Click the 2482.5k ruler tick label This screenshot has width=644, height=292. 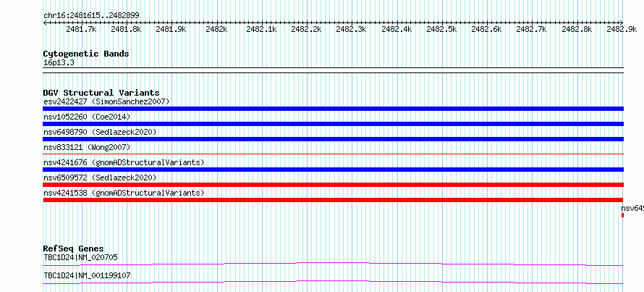[x=442, y=29]
